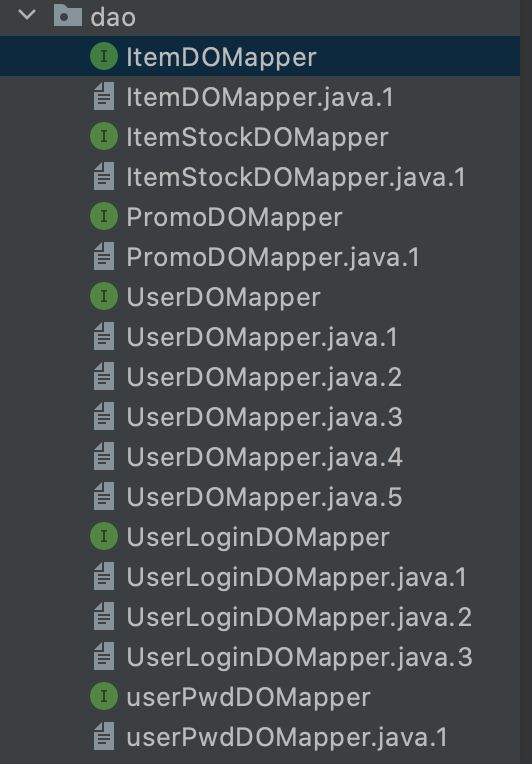The height and width of the screenshot is (764, 532).
Task: Select the dao folder label
Action: tap(113, 17)
